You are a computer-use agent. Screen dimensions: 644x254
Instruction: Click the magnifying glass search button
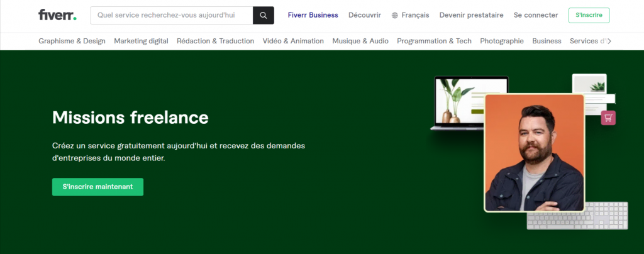pyautogui.click(x=264, y=15)
